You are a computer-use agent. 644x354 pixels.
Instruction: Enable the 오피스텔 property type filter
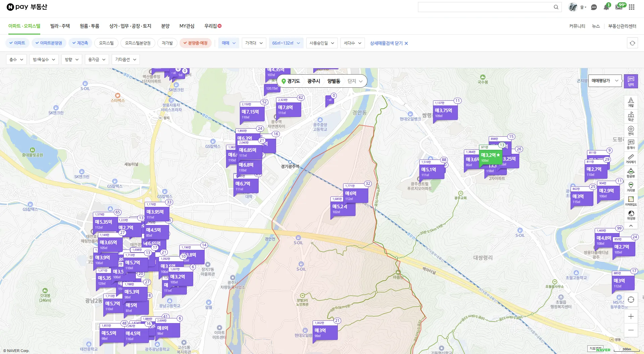tap(106, 43)
